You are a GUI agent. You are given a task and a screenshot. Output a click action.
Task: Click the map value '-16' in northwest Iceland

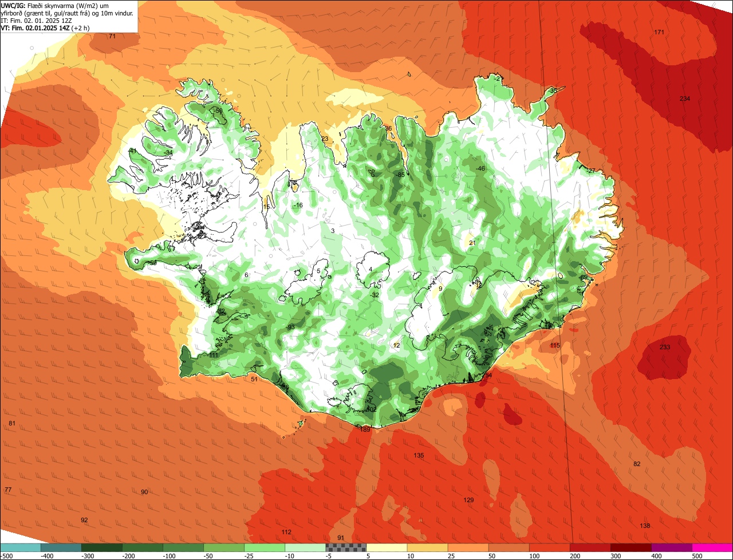coord(298,205)
